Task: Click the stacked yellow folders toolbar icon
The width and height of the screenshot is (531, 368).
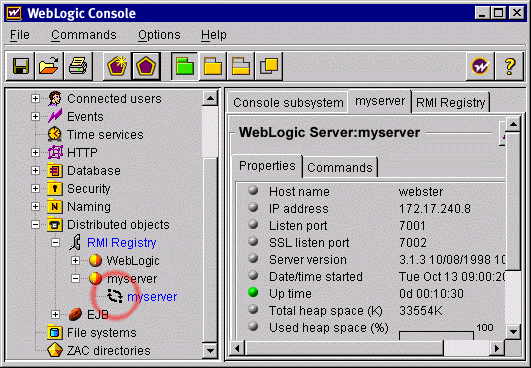Action: 241,66
